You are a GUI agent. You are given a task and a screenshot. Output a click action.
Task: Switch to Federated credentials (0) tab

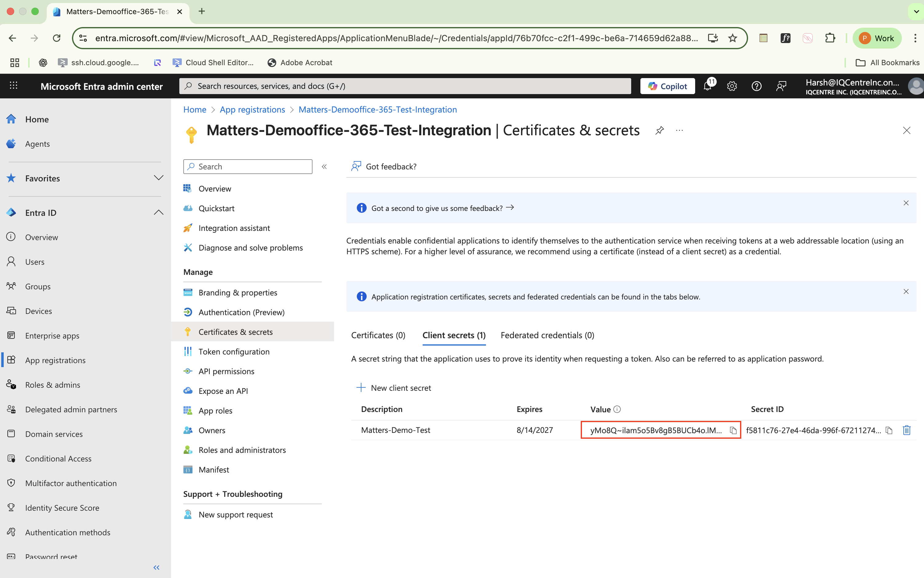(547, 335)
